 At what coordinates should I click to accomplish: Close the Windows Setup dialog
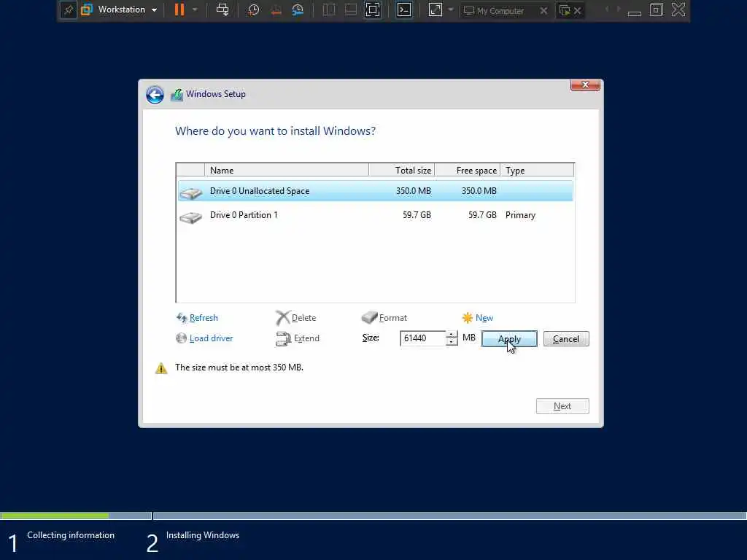tap(585, 85)
